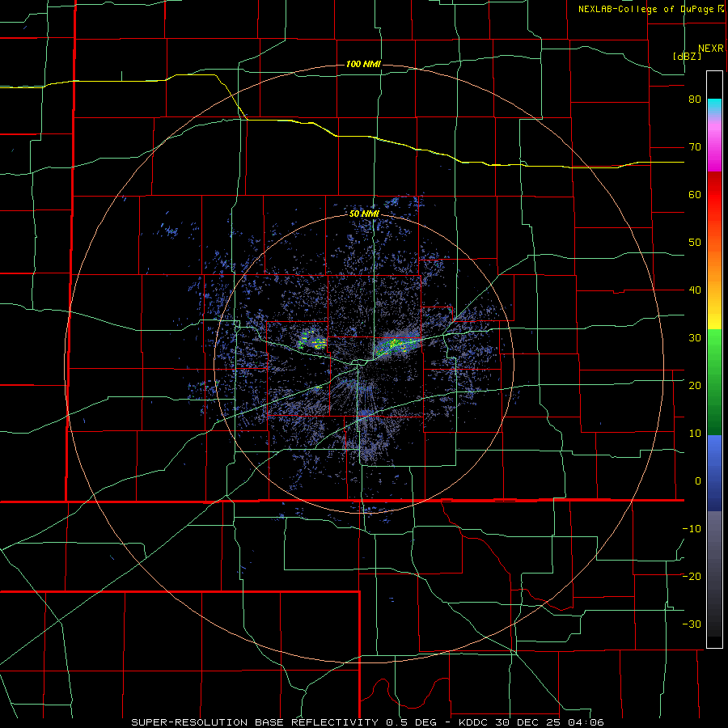This screenshot has width=728, height=728.
Task: Select the 10 value on the dBZ scale
Action: pos(695,434)
